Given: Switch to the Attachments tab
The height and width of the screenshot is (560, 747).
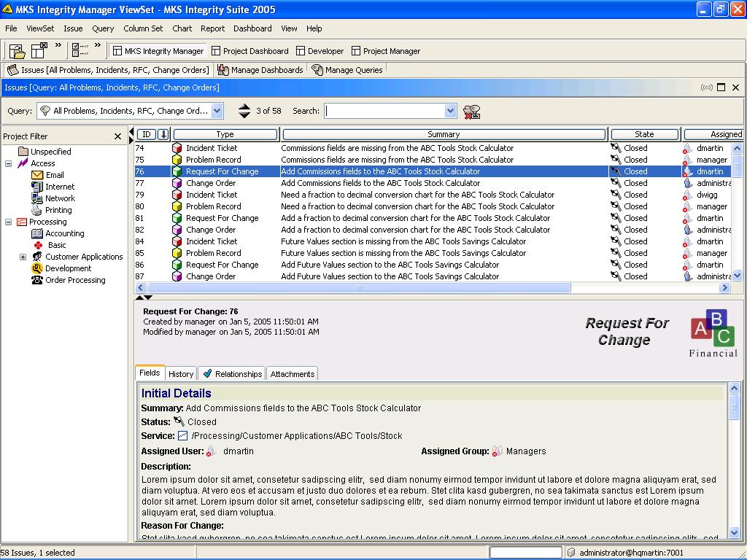Looking at the screenshot, I should pos(292,374).
